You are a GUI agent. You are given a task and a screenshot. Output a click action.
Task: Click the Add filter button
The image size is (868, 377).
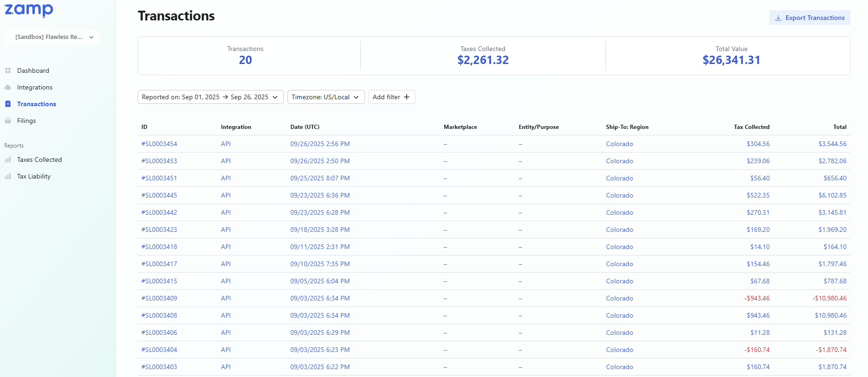click(x=392, y=97)
